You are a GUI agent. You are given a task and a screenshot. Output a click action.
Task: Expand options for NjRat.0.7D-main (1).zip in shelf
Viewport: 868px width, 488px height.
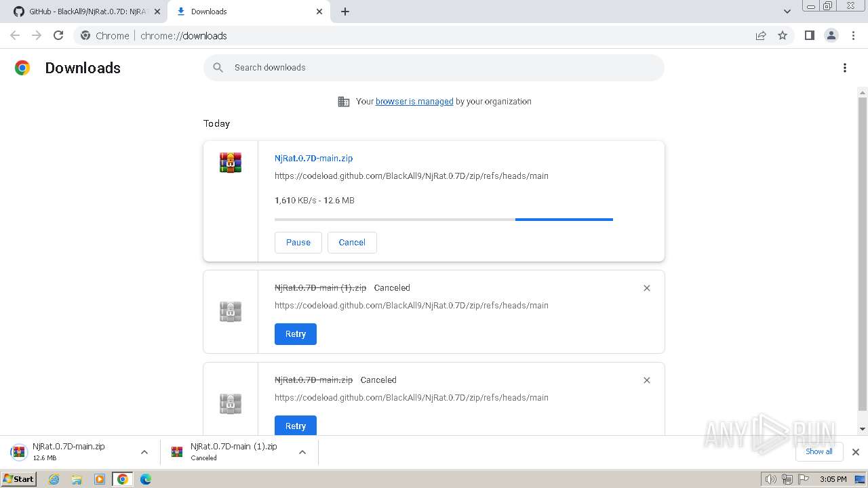pos(302,452)
